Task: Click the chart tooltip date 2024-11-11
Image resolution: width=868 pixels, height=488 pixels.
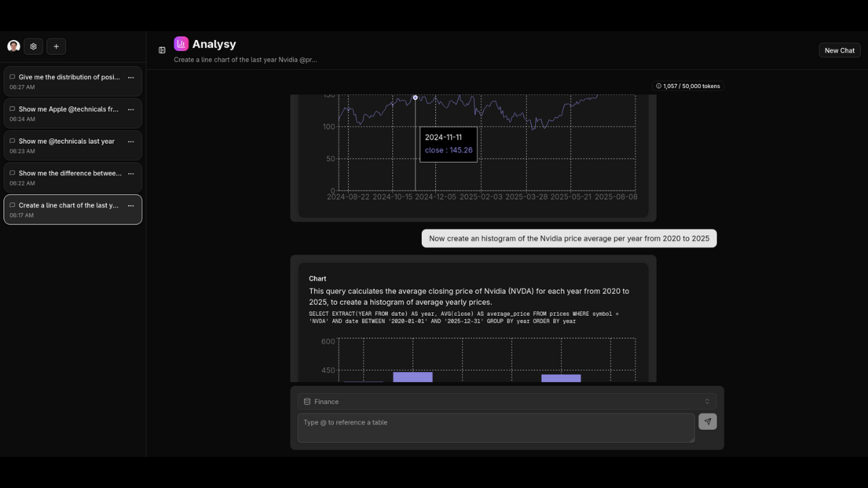Action: (443, 137)
